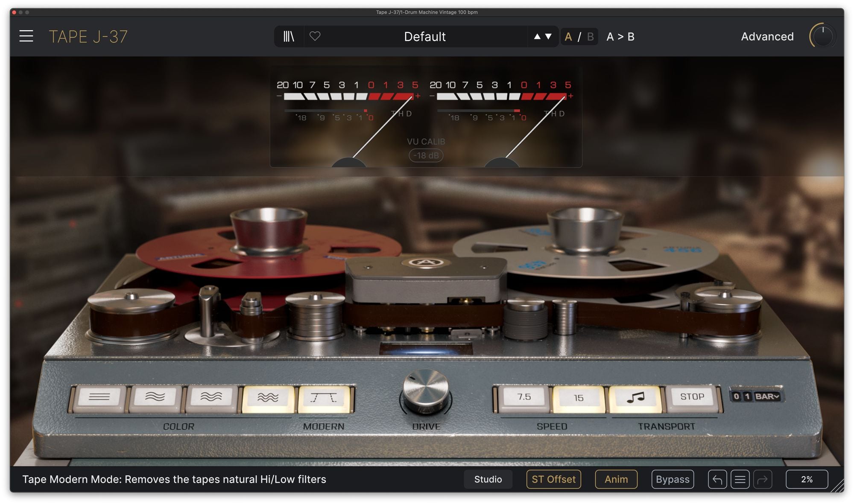854x504 pixels.
Task: Copy settings with A > B button
Action: click(x=620, y=37)
